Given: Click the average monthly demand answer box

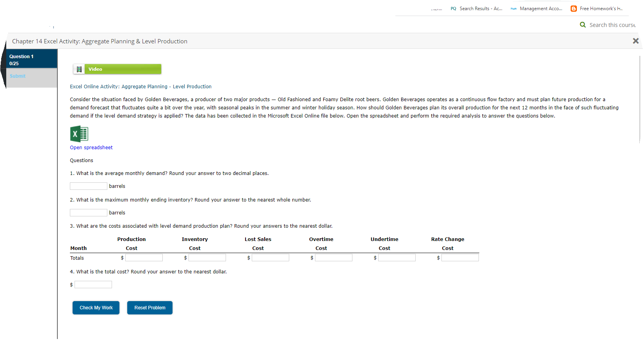Looking at the screenshot, I should [88, 186].
